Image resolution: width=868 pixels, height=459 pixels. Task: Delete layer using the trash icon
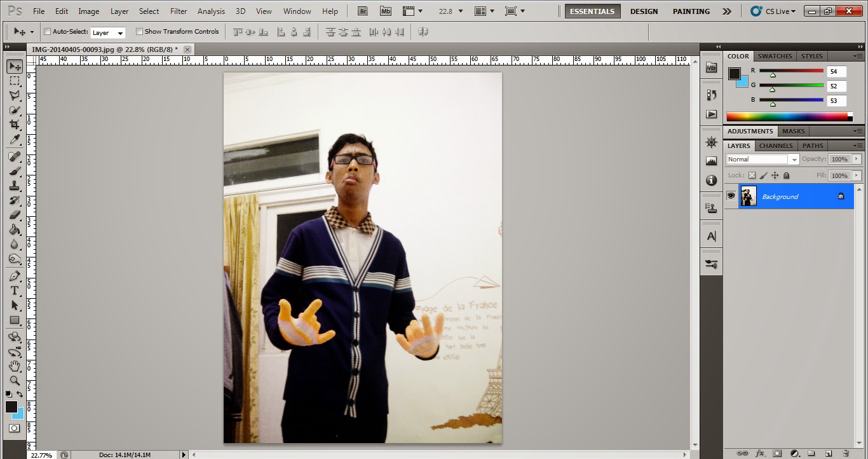(846, 453)
